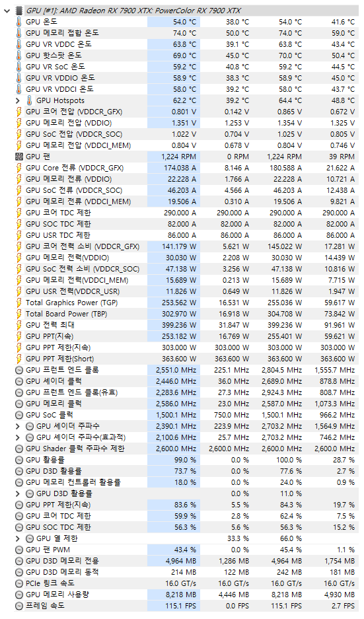Image resolution: width=364 pixels, height=619 pixels.
Task: Click the 73.7 % GPU D3D utilization value
Action: click(185, 472)
